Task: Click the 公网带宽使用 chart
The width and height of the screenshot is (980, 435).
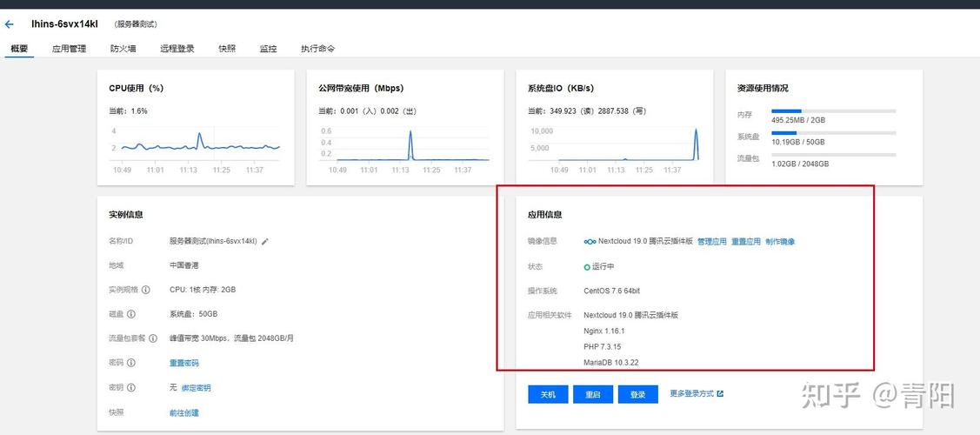Action: coord(403,150)
